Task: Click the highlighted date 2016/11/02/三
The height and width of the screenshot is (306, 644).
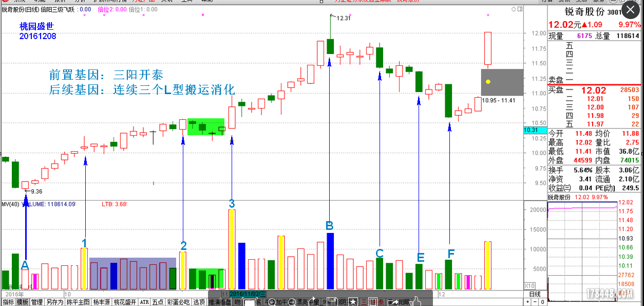Action: point(248,294)
